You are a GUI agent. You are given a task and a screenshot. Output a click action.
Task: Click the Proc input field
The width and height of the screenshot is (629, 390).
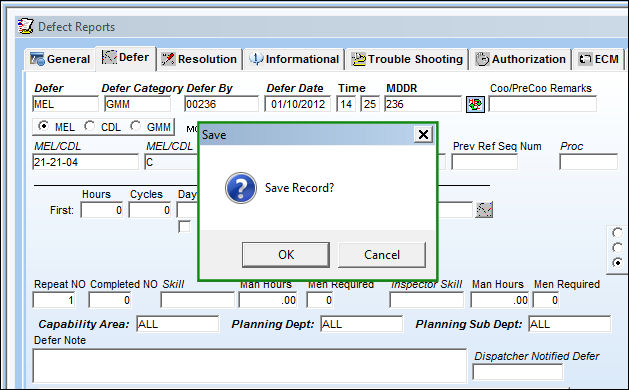(x=588, y=162)
